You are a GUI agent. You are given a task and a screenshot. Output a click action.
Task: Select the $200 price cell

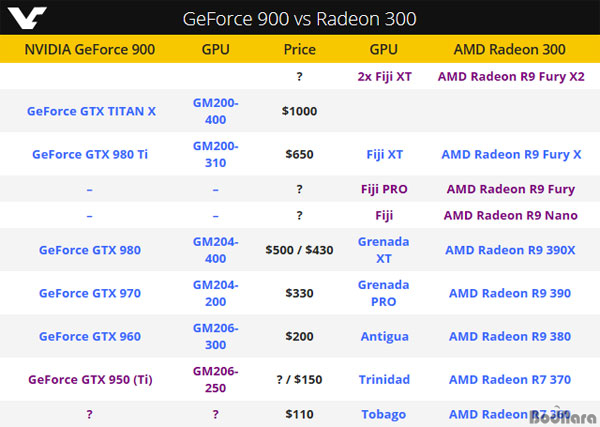299,337
